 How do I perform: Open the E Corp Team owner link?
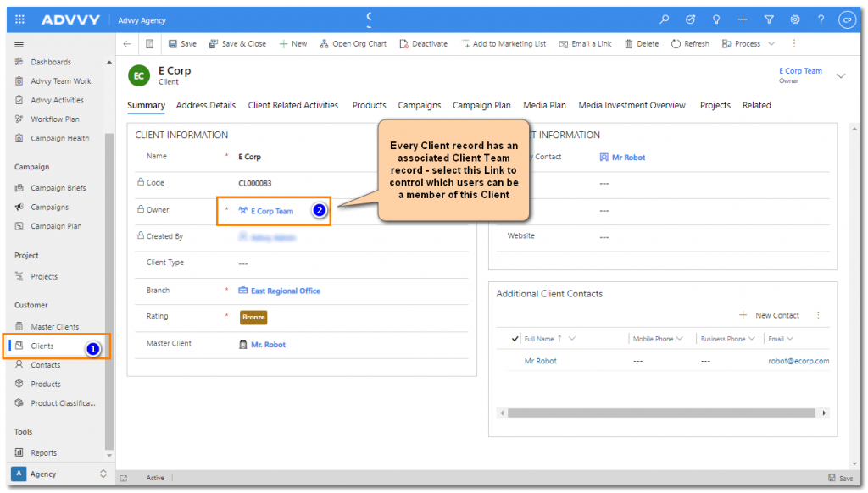pyautogui.click(x=271, y=211)
